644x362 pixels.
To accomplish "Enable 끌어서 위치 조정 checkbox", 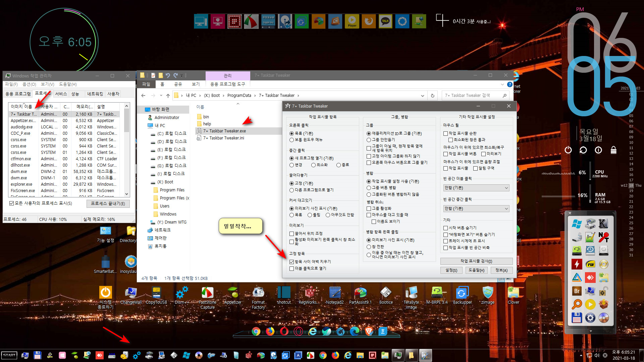I will click(x=291, y=234).
